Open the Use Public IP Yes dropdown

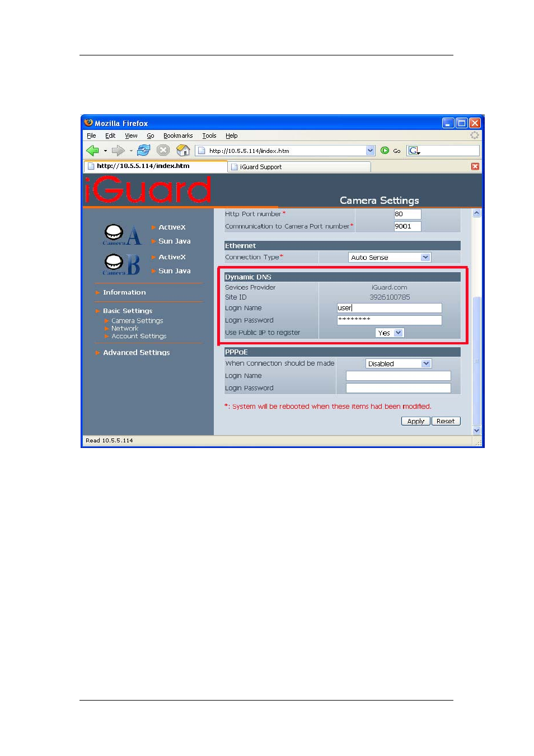coord(390,333)
